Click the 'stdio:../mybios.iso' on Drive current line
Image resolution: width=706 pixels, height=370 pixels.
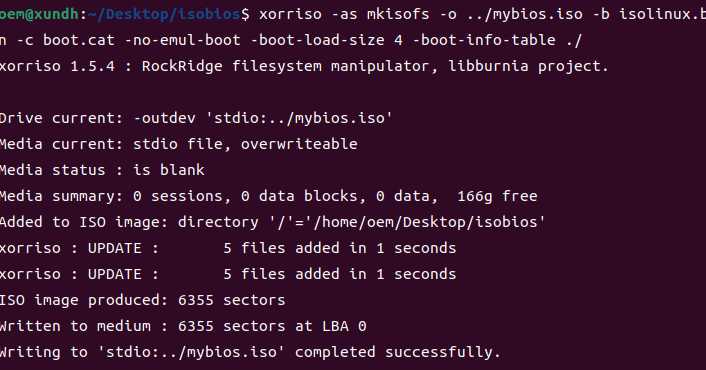299,118
